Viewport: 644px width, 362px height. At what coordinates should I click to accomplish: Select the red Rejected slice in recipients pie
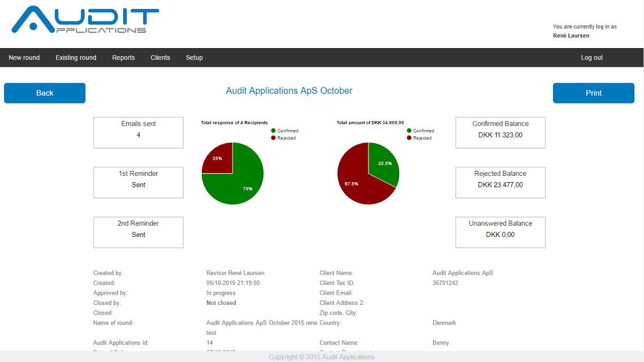coord(218,157)
